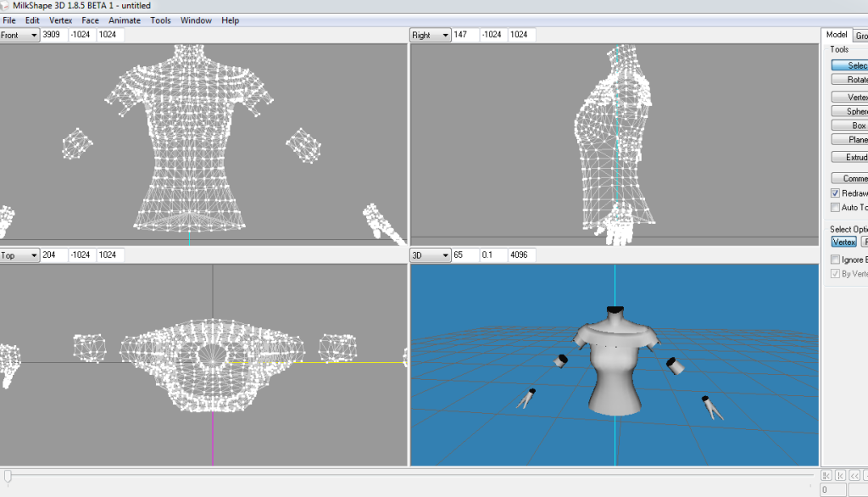
Task: Toggle the Redraw All Viewports checkbox
Action: (835, 193)
